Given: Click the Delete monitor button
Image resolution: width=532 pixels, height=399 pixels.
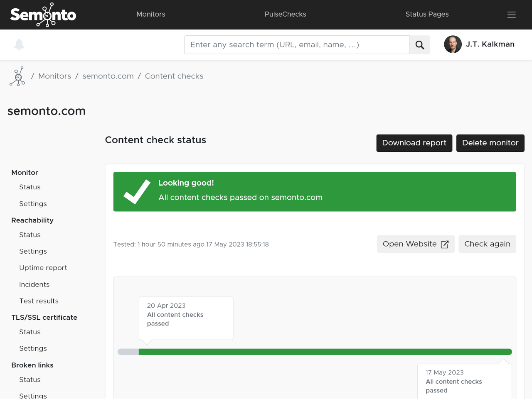Looking at the screenshot, I should [x=490, y=143].
